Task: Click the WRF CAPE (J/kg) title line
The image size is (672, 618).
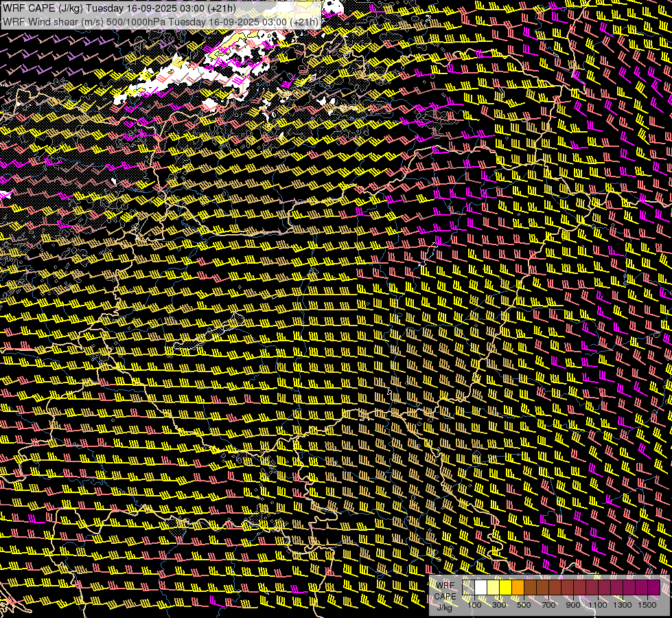Action: (x=117, y=8)
